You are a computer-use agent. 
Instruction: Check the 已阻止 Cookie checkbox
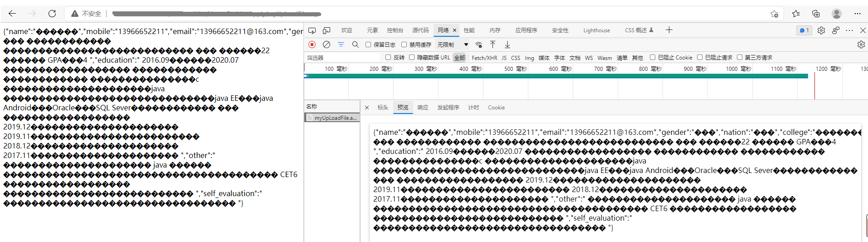point(653,57)
